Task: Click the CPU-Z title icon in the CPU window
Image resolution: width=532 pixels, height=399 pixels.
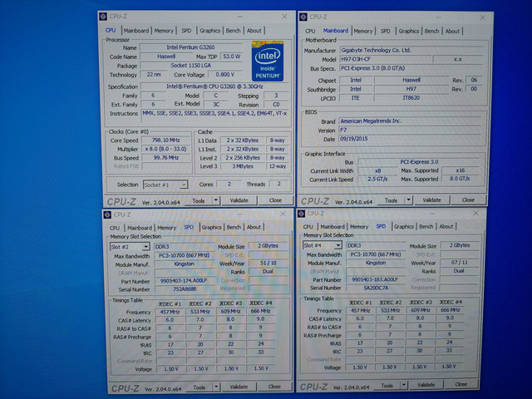Action: pyautogui.click(x=103, y=17)
